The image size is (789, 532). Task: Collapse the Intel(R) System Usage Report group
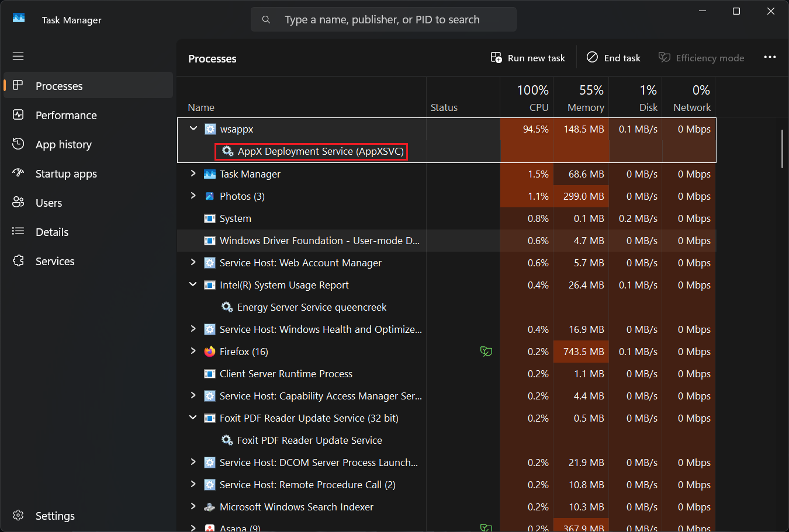[193, 285]
